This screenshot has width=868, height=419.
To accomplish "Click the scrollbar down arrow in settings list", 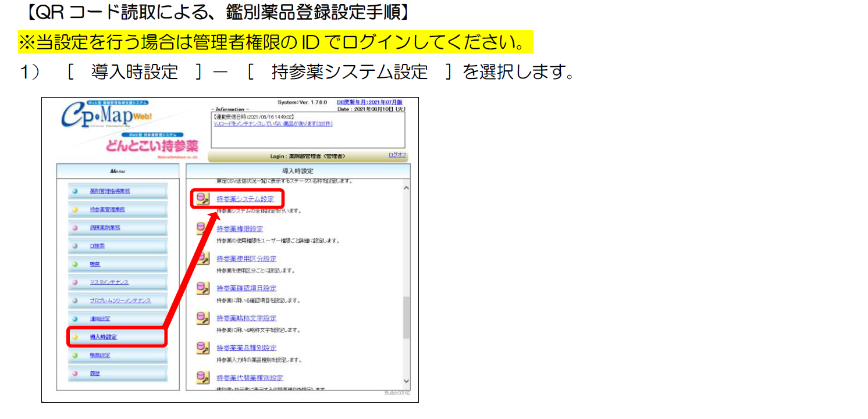I will point(406,381).
